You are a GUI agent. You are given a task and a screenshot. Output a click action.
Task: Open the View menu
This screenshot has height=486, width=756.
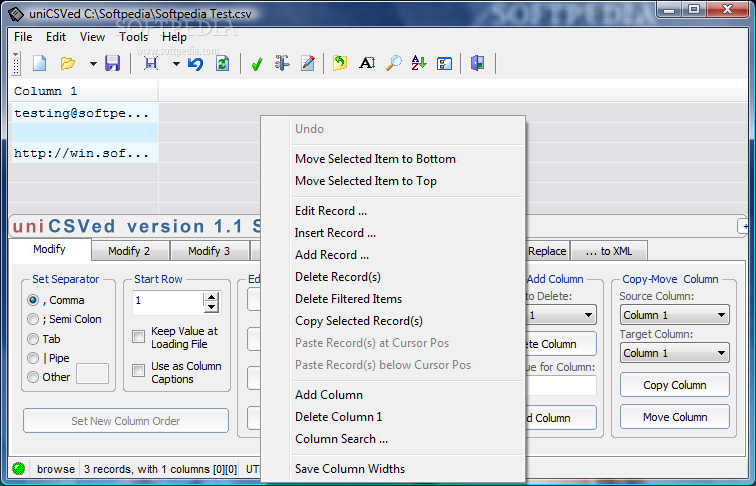click(92, 37)
